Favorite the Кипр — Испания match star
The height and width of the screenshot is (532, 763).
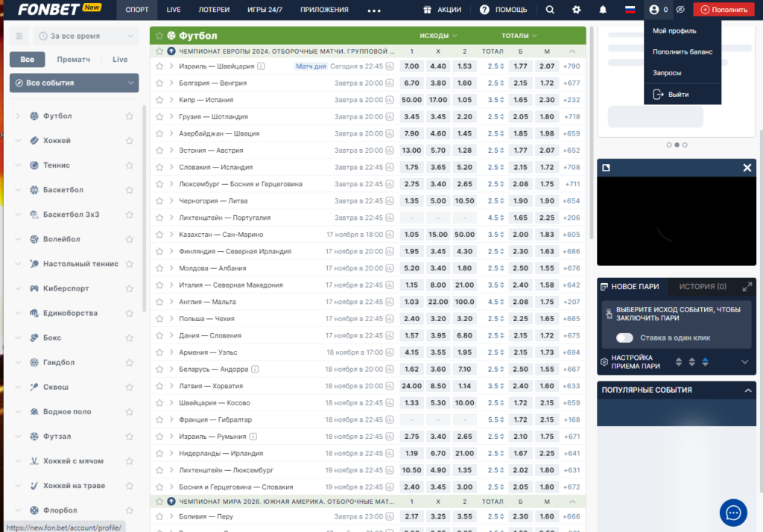(159, 100)
